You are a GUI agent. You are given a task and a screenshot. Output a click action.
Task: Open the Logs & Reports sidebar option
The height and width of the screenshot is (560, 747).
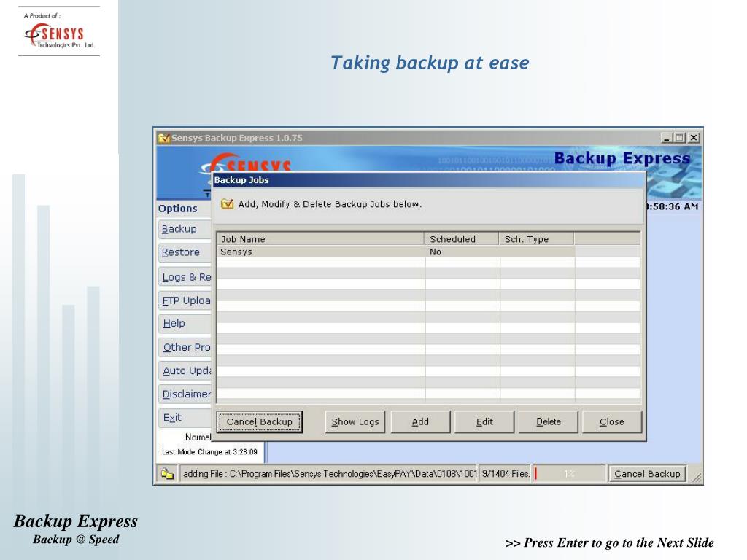(x=185, y=277)
